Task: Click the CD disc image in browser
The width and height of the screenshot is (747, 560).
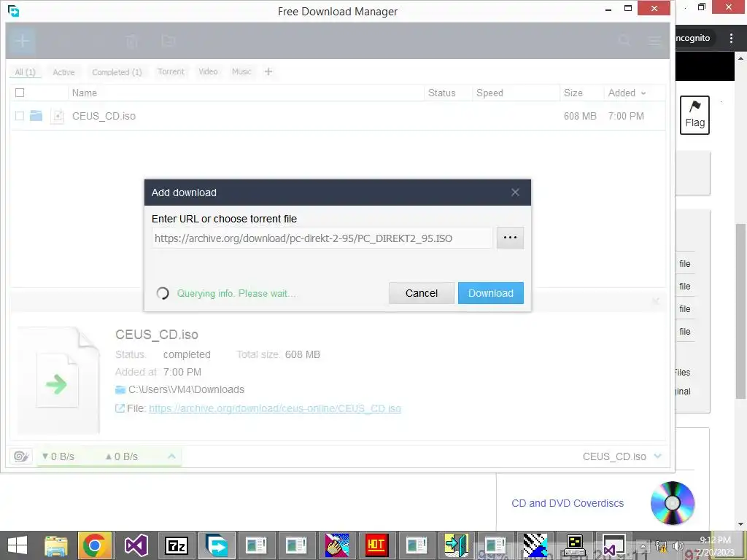Action: (673, 503)
